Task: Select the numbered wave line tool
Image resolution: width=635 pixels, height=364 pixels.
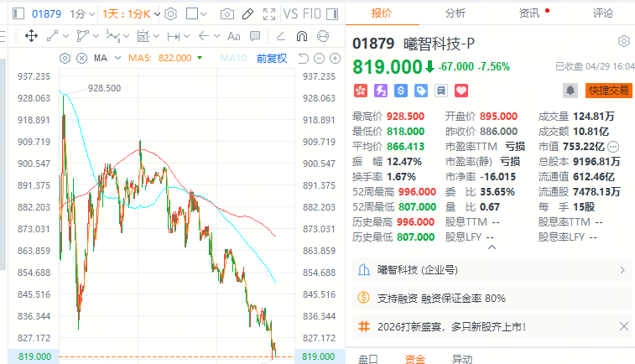Action: 113,36
